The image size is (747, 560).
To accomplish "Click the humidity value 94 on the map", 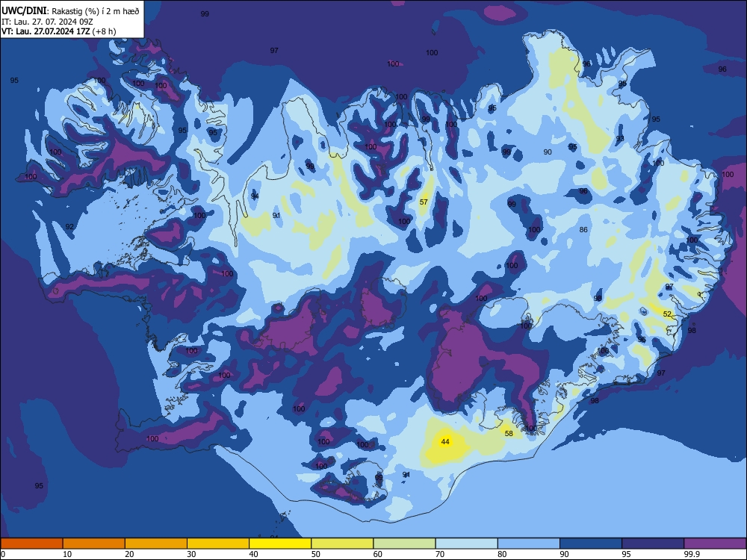I will [x=255, y=196].
